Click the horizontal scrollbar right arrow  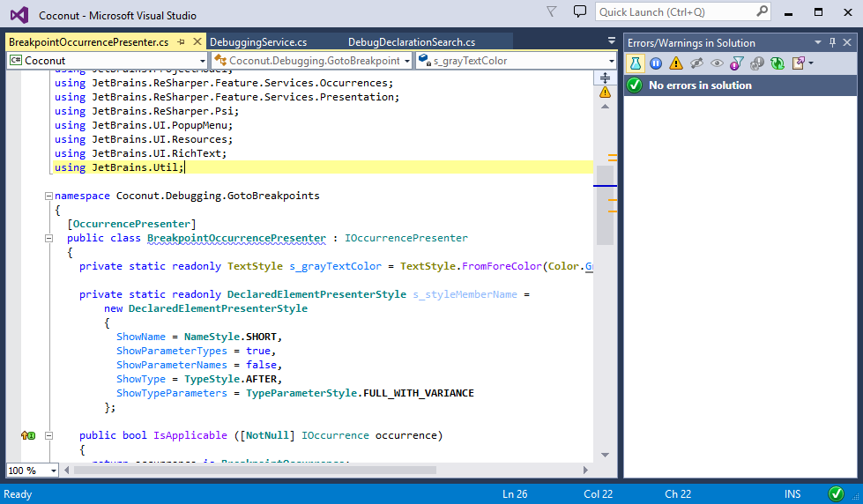coord(585,470)
